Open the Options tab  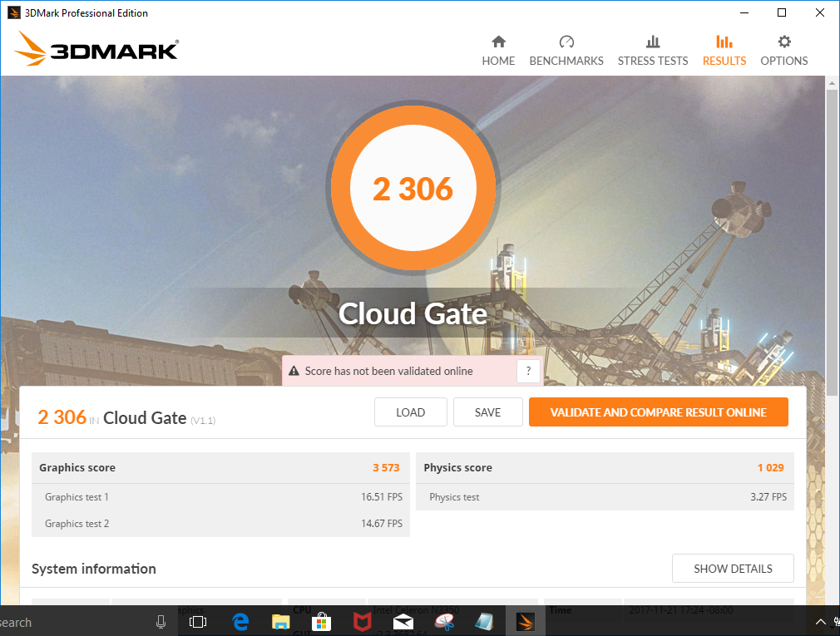[783, 51]
